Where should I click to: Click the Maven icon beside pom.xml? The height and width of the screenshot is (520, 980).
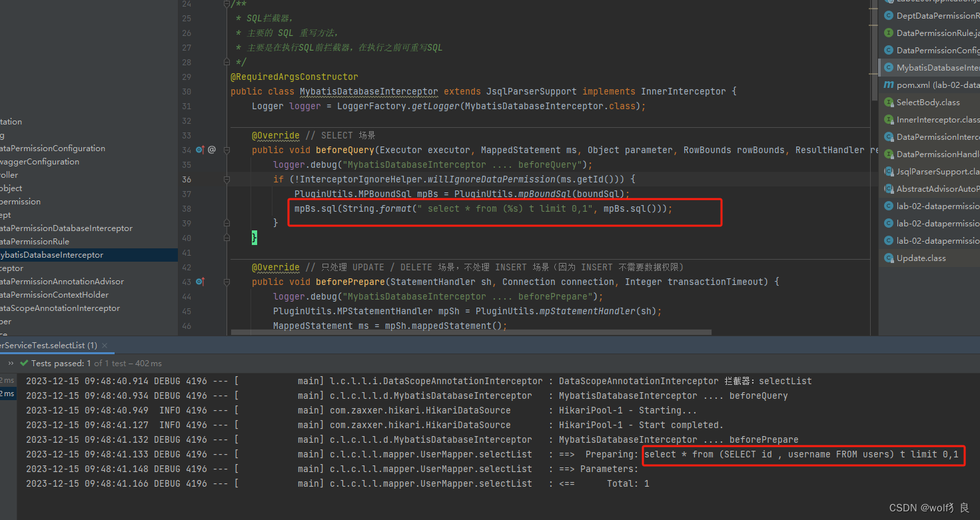[x=889, y=85]
